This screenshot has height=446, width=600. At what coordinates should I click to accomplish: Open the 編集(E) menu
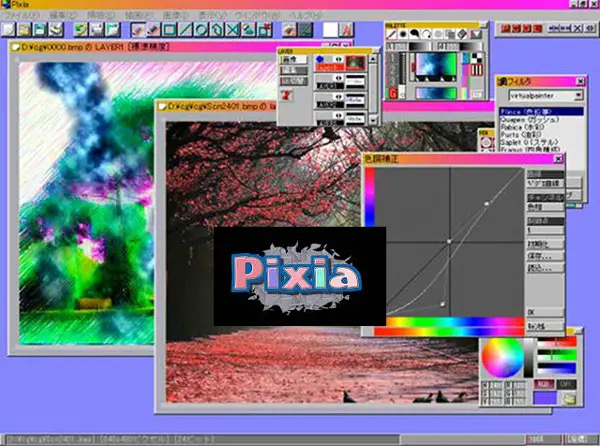63,16
